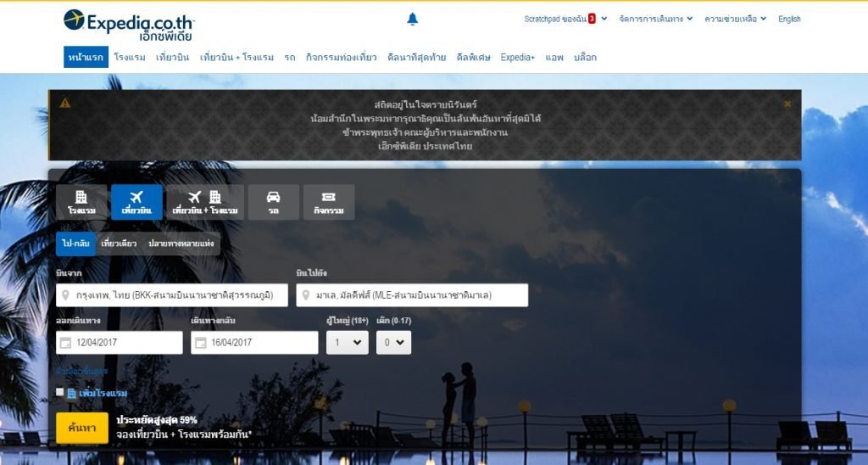
Task: Click the notification bell icon
Action: (413, 19)
